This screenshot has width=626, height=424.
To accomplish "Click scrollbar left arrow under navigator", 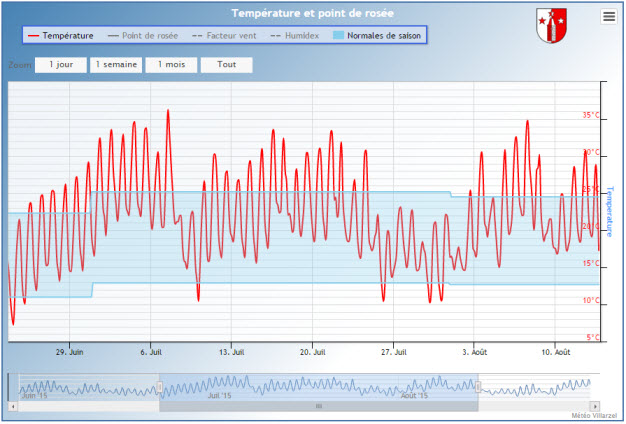I will coord(13,406).
